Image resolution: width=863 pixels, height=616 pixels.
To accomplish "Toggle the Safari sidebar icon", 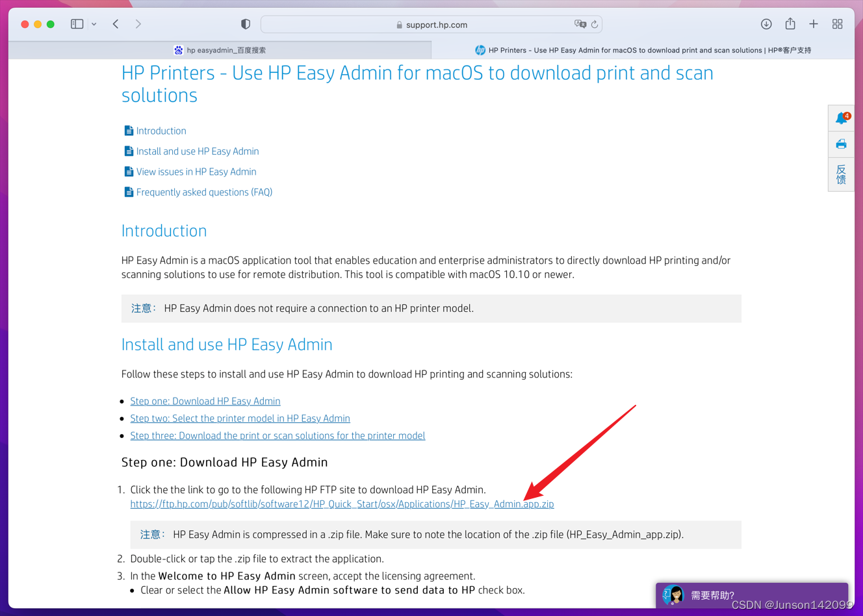I will coord(77,24).
